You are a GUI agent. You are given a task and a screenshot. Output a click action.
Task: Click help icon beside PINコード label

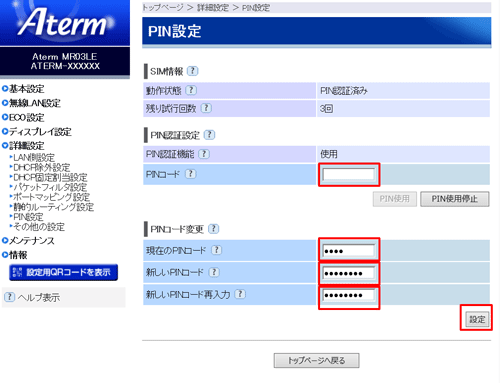coord(190,174)
